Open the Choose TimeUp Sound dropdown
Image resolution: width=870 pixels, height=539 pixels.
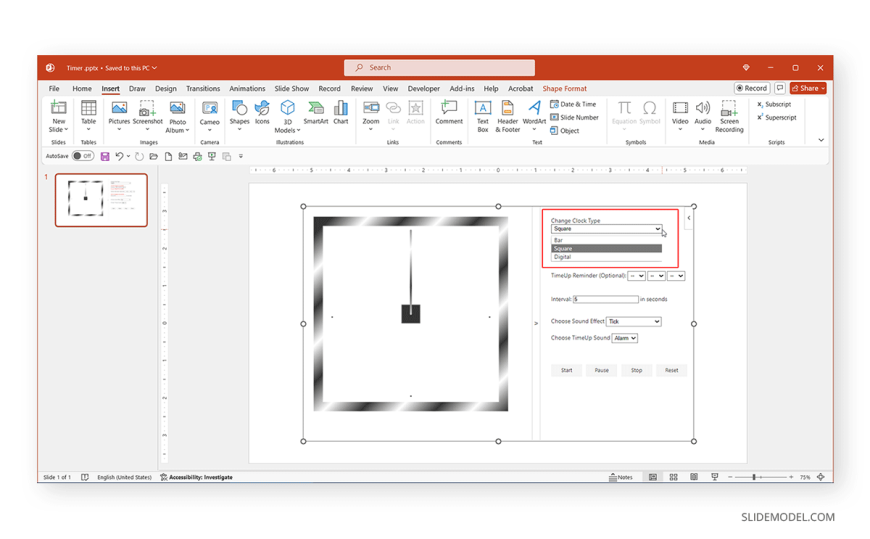[625, 338]
